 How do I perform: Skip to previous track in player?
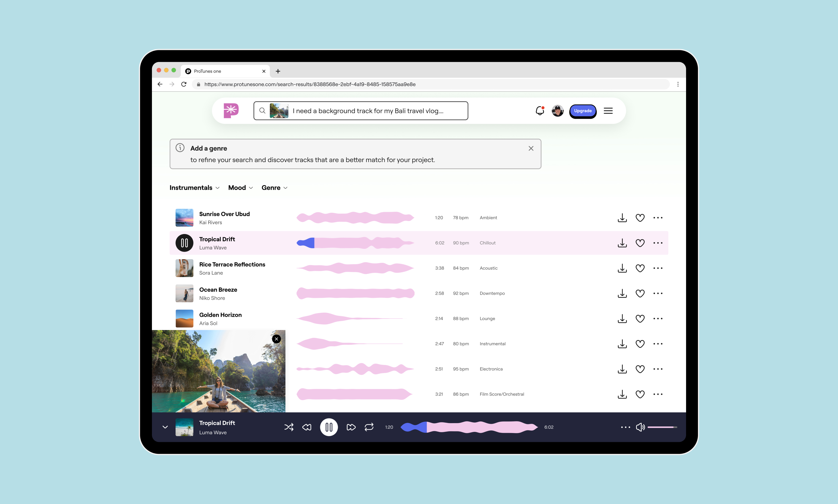click(x=306, y=427)
